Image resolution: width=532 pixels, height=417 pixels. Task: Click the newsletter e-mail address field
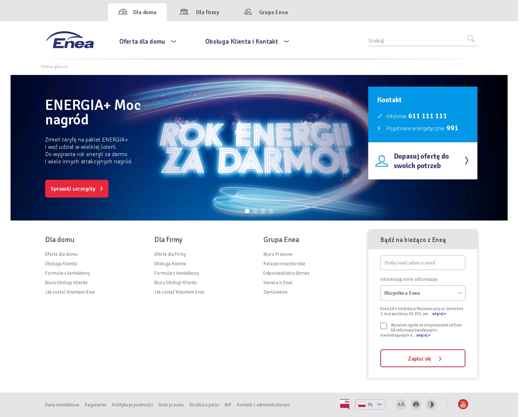click(x=422, y=263)
